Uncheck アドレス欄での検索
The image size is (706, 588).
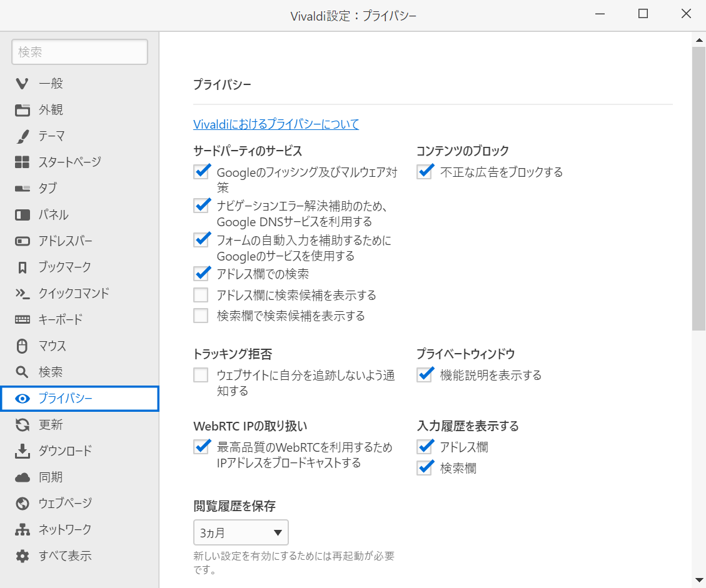click(201, 273)
